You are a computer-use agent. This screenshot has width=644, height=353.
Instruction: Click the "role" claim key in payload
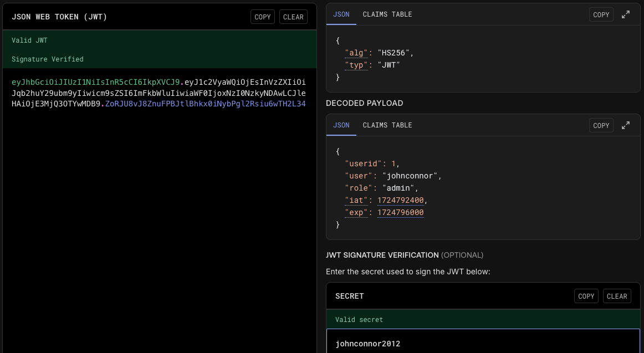coord(359,188)
